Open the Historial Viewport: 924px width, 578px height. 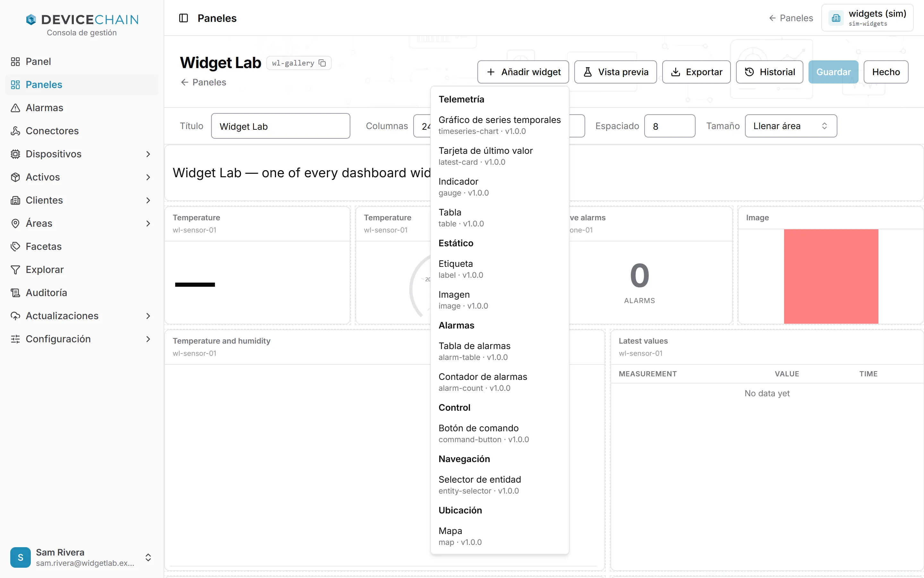pos(769,72)
